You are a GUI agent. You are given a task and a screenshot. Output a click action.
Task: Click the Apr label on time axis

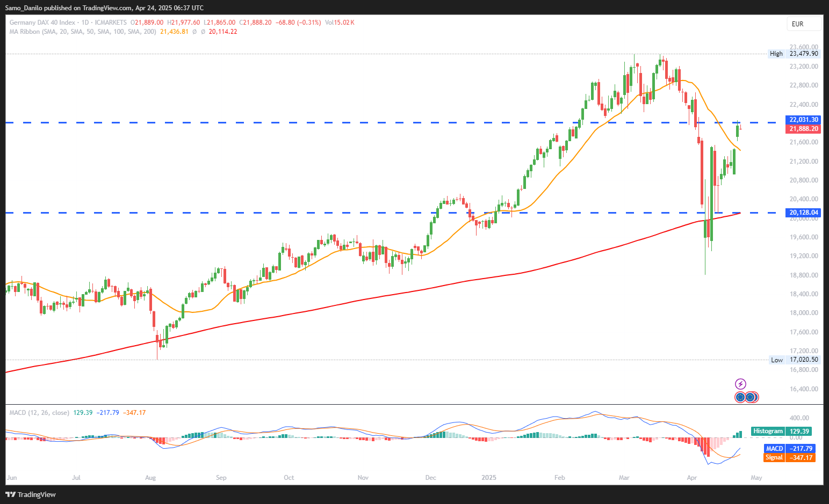click(x=692, y=478)
